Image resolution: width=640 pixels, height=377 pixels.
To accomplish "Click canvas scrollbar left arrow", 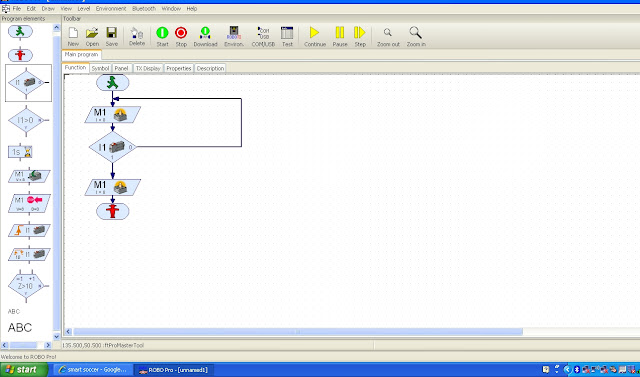I will pos(68,332).
